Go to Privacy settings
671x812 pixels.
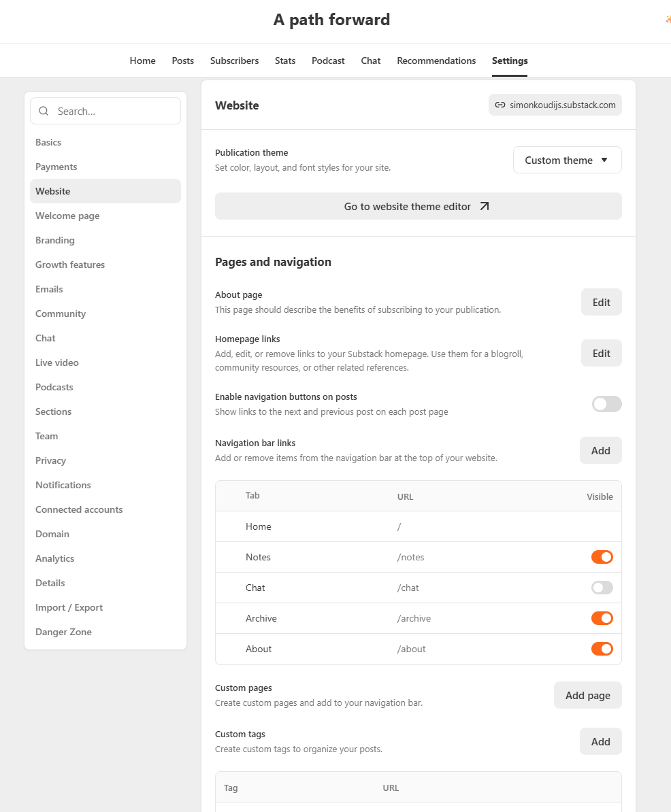coord(105,460)
